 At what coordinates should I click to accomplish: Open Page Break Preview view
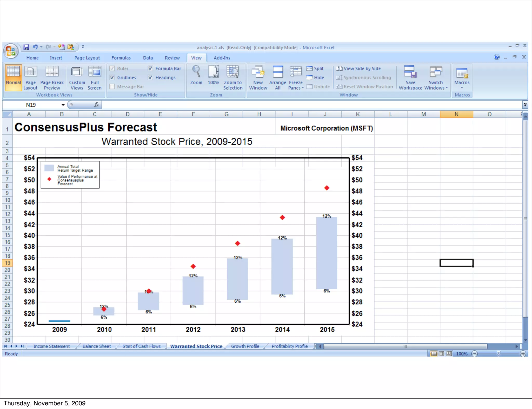pos(52,72)
